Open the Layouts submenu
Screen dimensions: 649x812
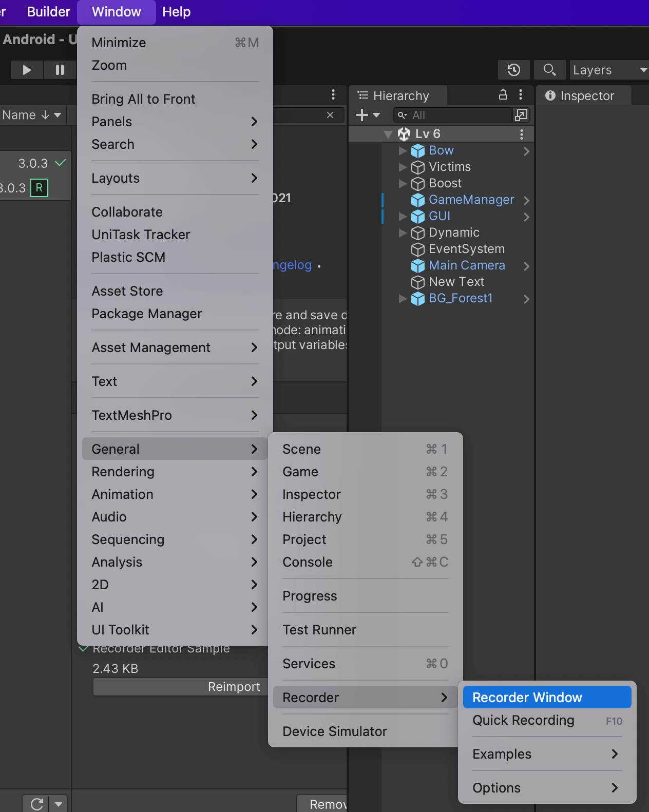175,178
